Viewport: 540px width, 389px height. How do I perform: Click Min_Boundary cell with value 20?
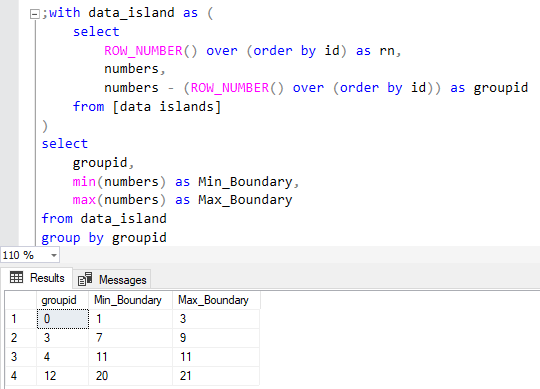click(x=130, y=376)
